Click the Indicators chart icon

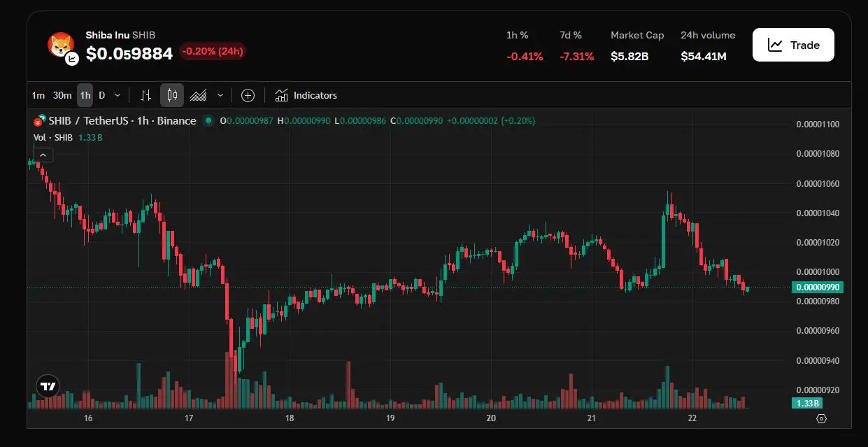281,95
